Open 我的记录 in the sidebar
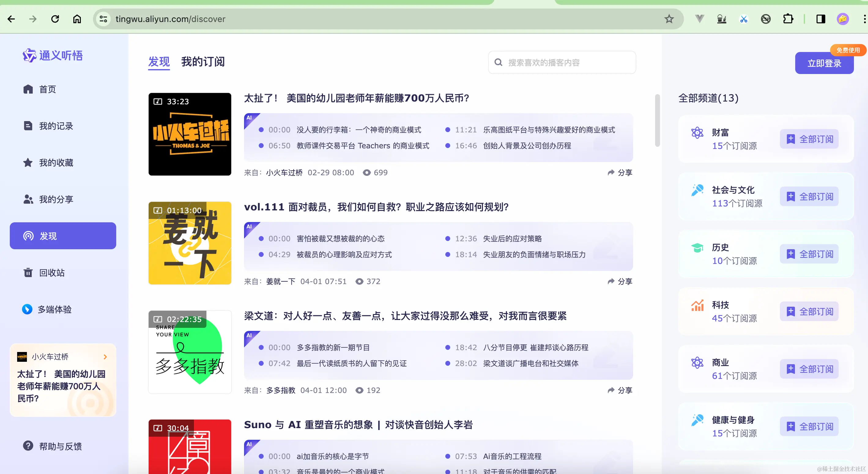 coord(63,126)
